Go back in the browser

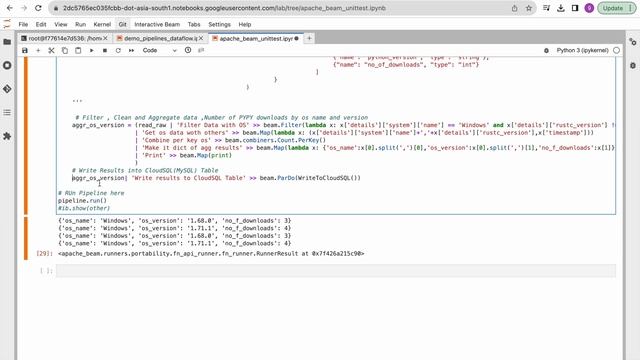tap(10, 8)
